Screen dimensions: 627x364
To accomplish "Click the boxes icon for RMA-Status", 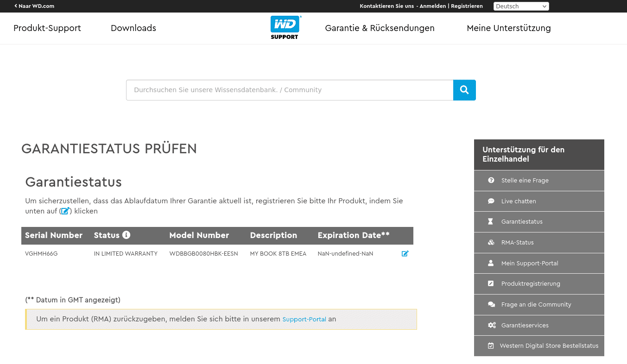I will [x=491, y=242].
